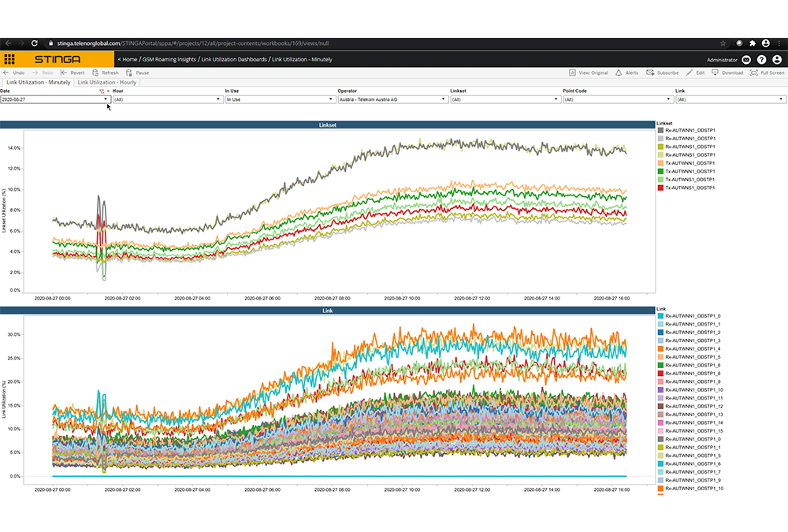Click the Link Utilization - Minutely breadcrumb
Screen dimensions: 788x532
point(302,59)
